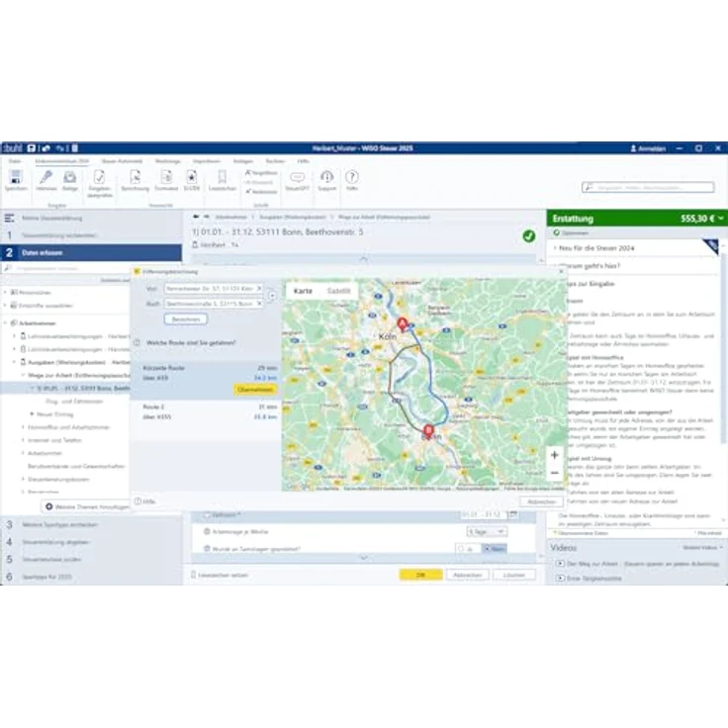Click Optimieren below Erstattung
This screenshot has height=728, width=728.
pos(571,232)
